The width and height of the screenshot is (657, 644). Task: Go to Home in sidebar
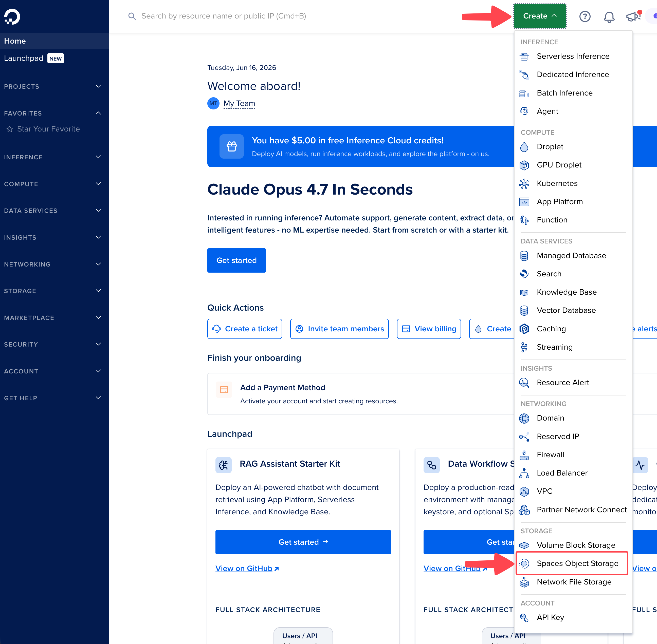click(x=54, y=41)
